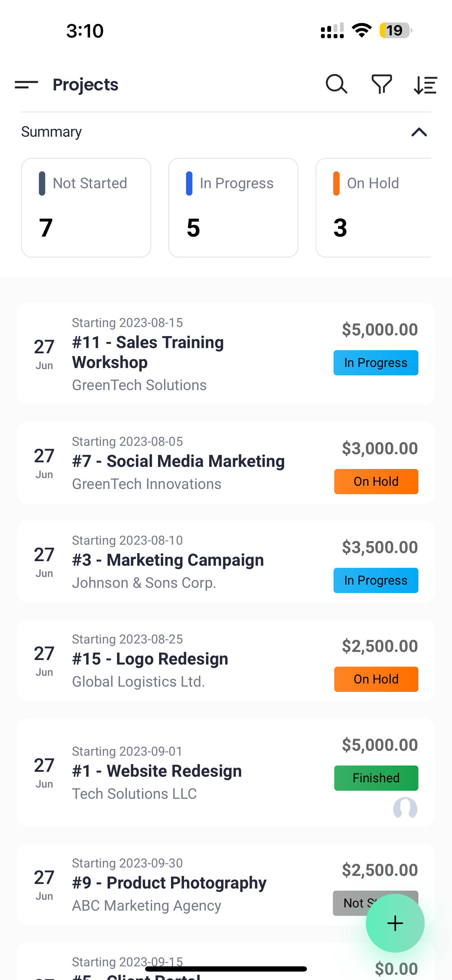Select the Not Started summary card
This screenshot has width=452, height=980.
[86, 208]
